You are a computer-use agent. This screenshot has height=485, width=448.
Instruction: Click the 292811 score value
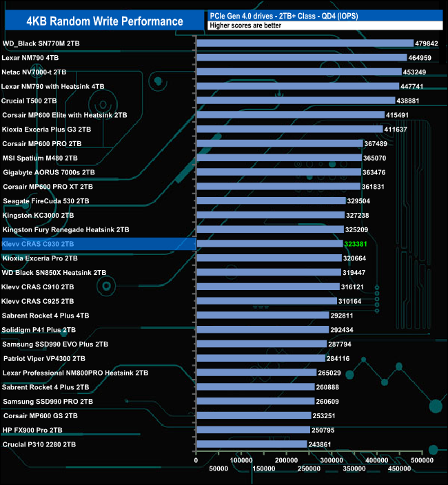pos(342,316)
